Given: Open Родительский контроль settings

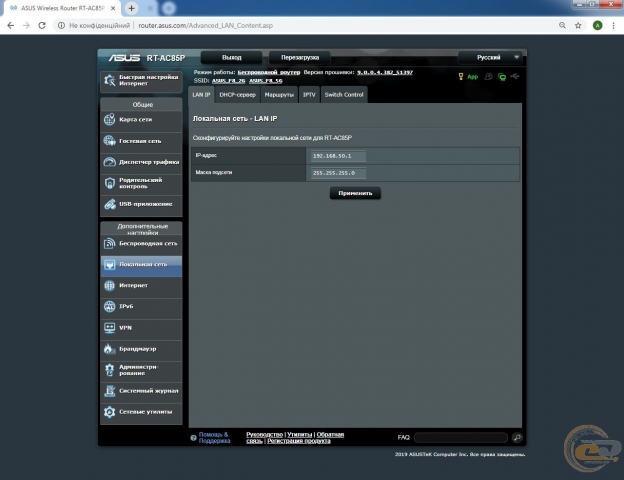Looking at the screenshot, I should 141,183.
